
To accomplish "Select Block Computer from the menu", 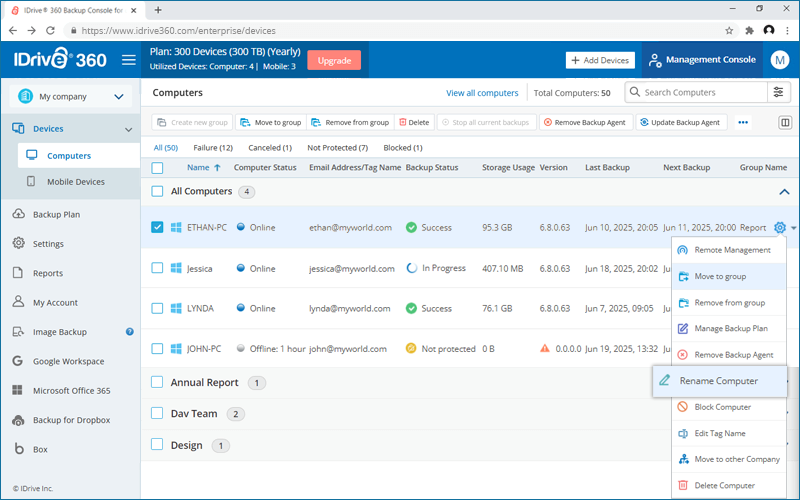I will [x=729, y=407].
